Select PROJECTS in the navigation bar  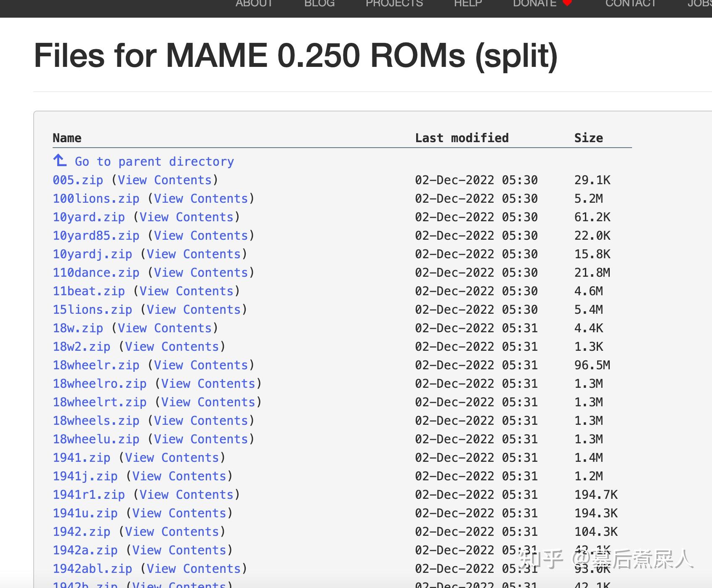click(x=394, y=3)
